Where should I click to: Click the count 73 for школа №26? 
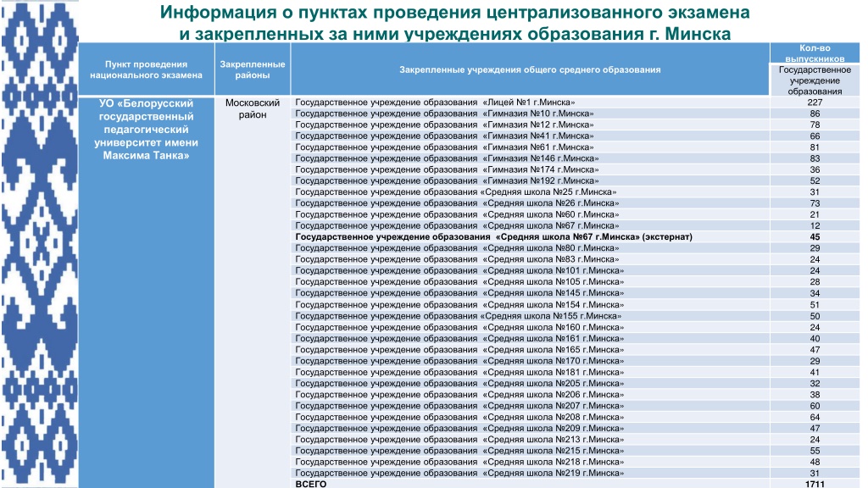coord(815,203)
